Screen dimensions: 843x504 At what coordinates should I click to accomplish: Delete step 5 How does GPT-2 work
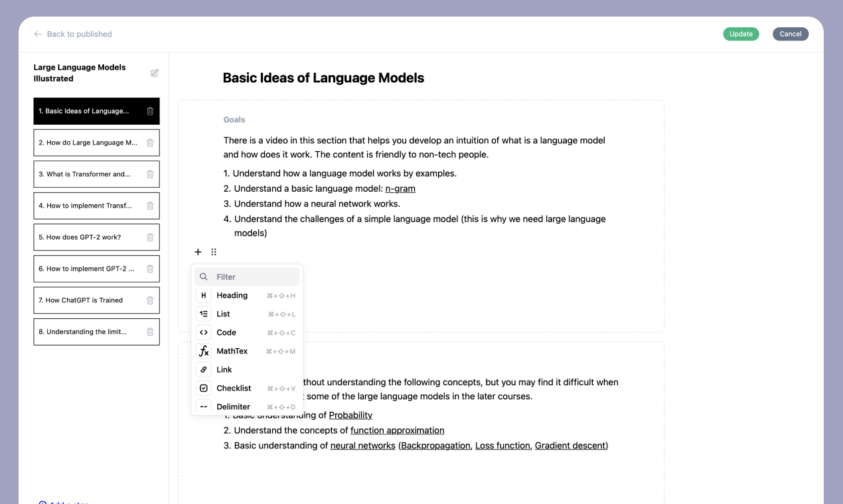pos(150,237)
